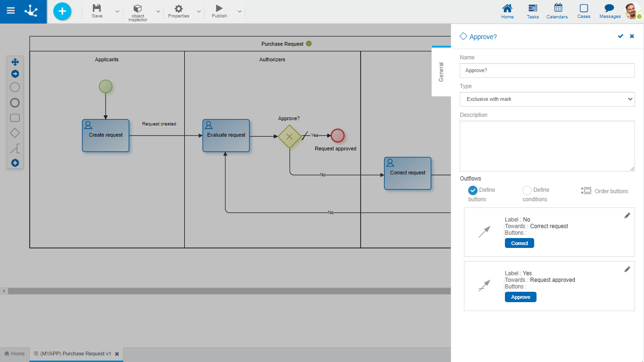Click the Publish play icon
The width and height of the screenshot is (644, 362).
click(219, 8)
